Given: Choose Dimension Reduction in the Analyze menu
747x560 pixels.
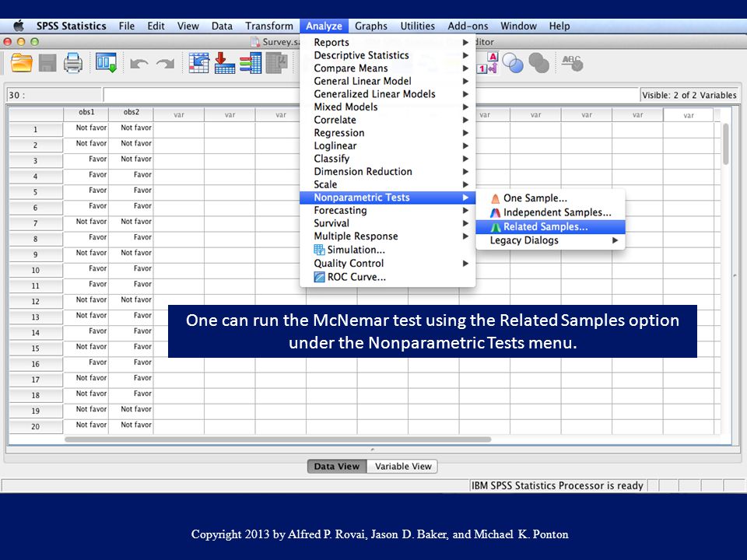Looking at the screenshot, I should coord(388,171).
